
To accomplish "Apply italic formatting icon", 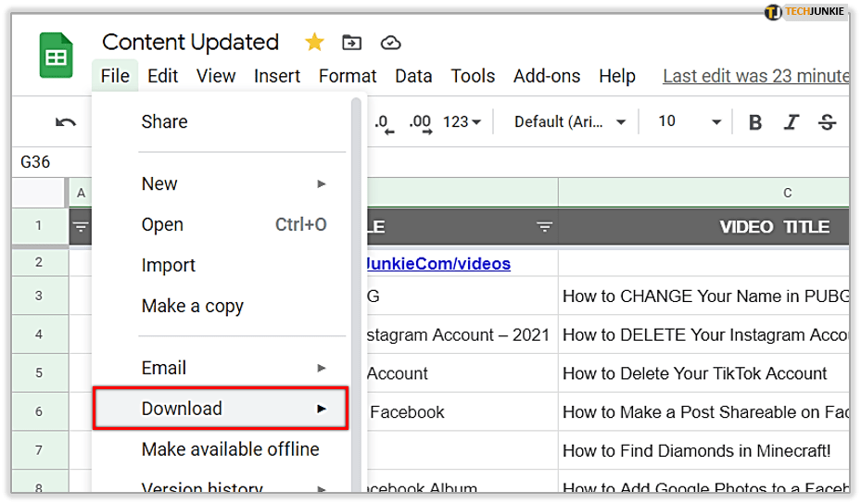I will pos(791,122).
